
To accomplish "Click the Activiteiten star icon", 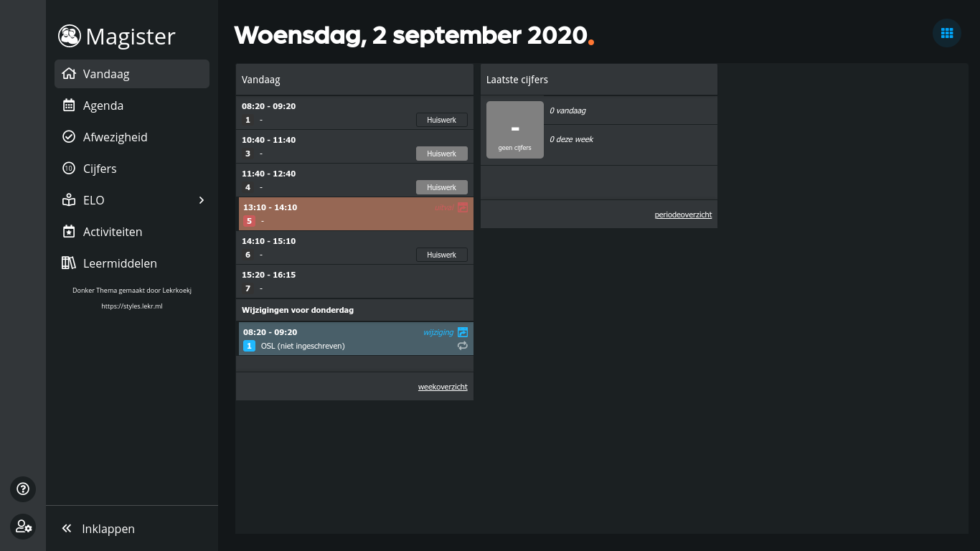I will pos(69,231).
